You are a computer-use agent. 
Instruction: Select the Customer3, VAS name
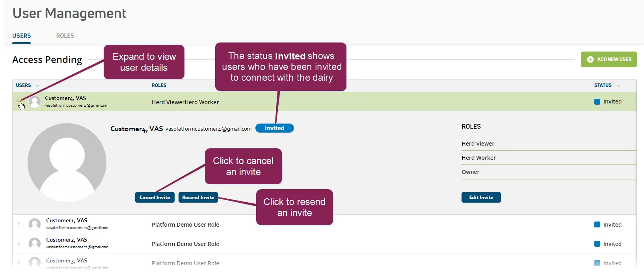(x=67, y=261)
